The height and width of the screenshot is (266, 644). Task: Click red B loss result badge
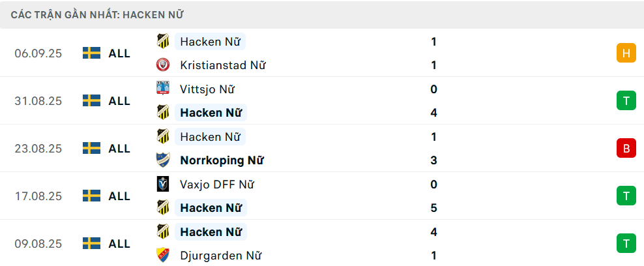[626, 149]
